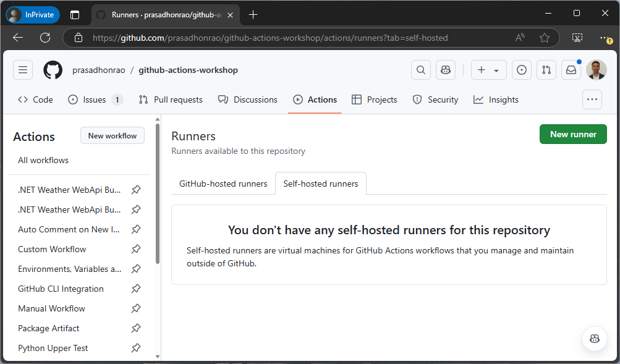The height and width of the screenshot is (364, 620).
Task: Select All workflows in sidebar
Action: (x=43, y=160)
